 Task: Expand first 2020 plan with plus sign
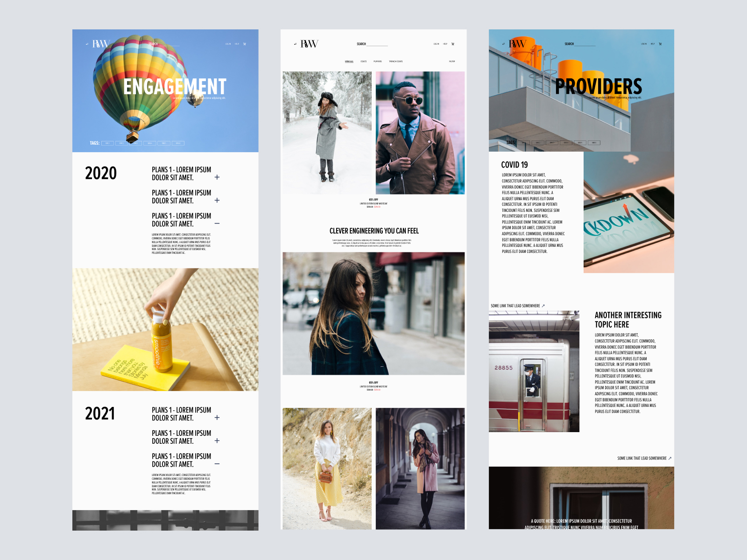tap(217, 177)
